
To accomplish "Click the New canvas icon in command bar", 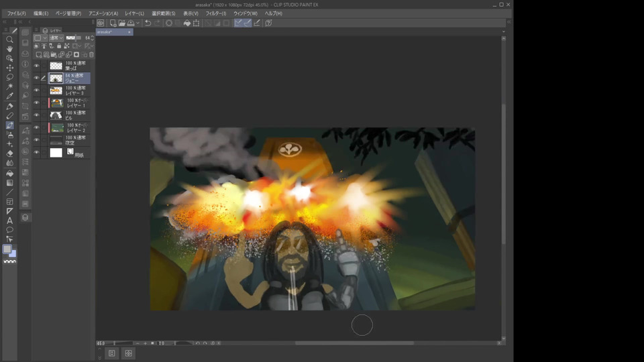I will point(113,23).
